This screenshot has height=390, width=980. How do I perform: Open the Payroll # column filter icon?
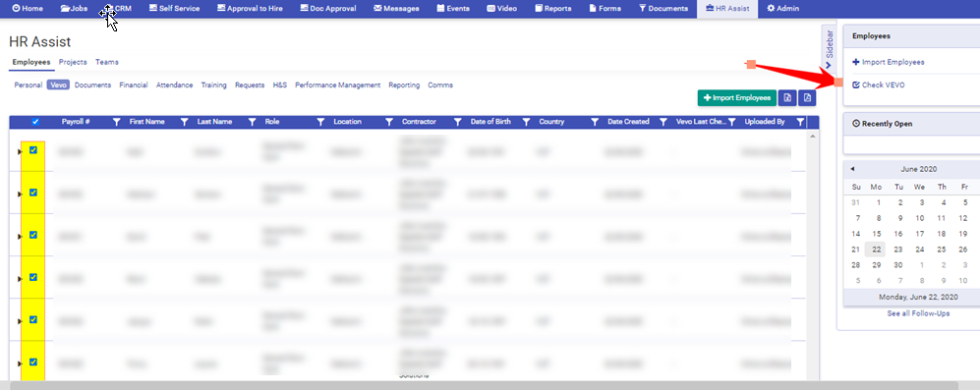coord(116,122)
